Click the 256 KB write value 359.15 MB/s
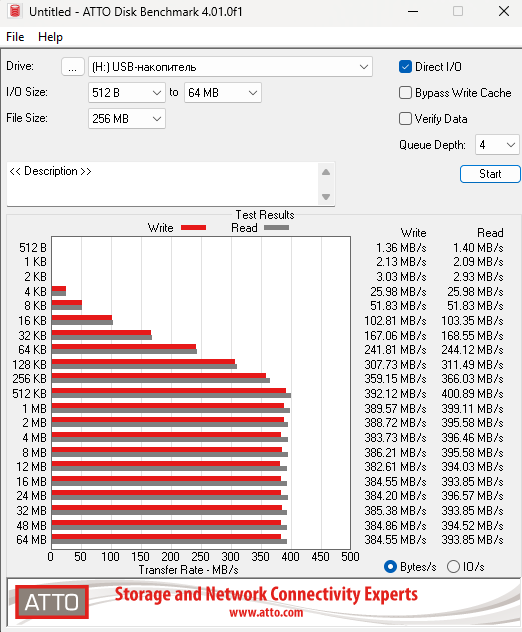 (x=395, y=379)
